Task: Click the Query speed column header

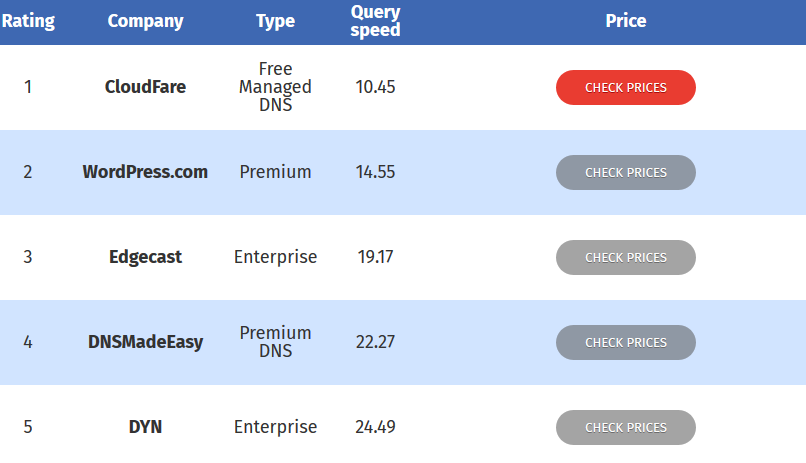Action: click(375, 21)
